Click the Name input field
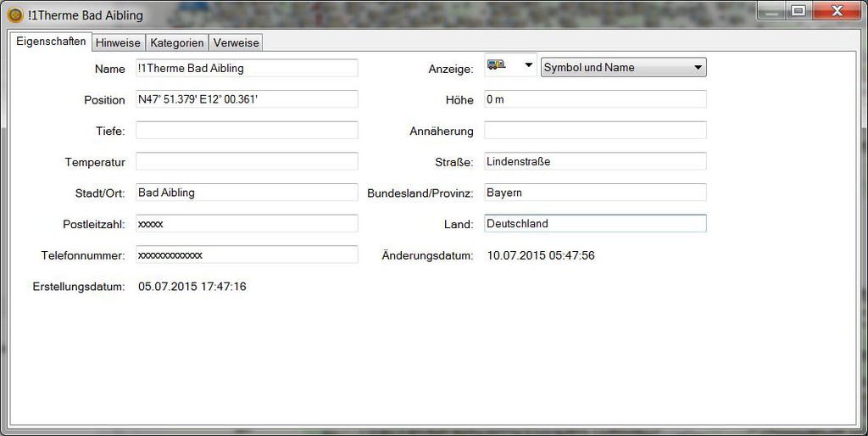Screen dimensions: 868x436 [x=246, y=69]
